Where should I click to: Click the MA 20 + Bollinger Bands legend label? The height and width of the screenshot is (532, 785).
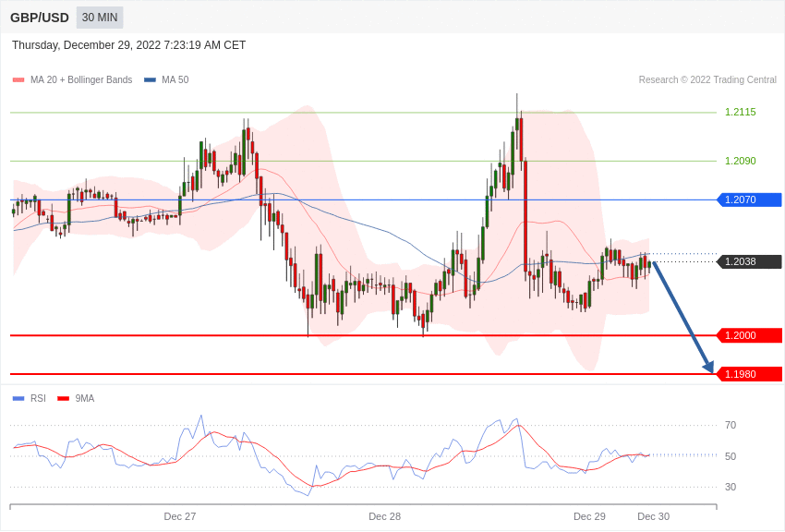coord(81,79)
